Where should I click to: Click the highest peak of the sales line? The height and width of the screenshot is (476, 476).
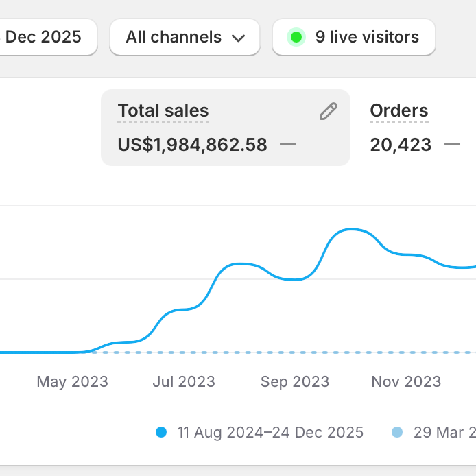tap(352, 229)
